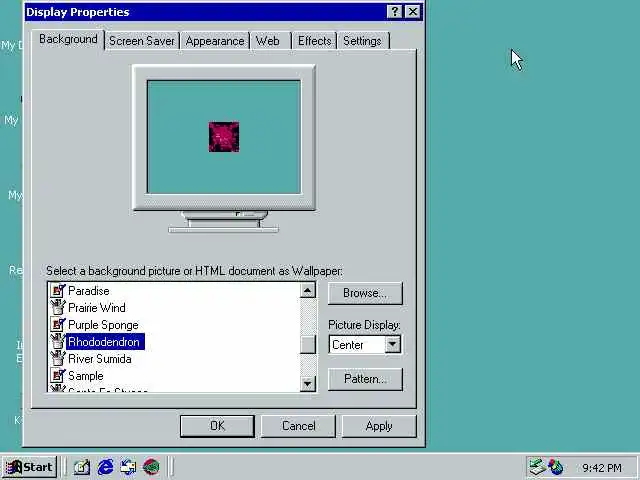Choose Purple Sponge wallpaper

(x=103, y=325)
